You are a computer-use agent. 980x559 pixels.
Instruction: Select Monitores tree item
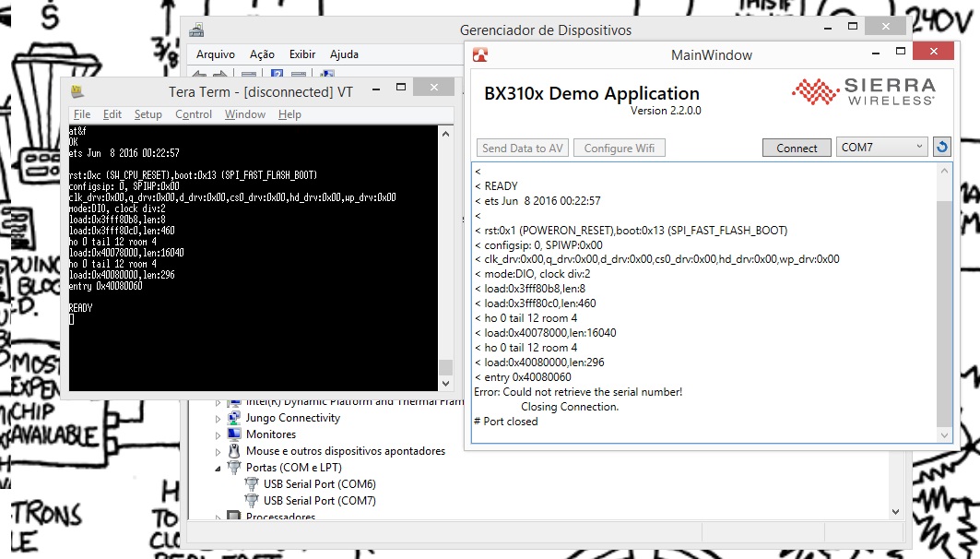271,434
